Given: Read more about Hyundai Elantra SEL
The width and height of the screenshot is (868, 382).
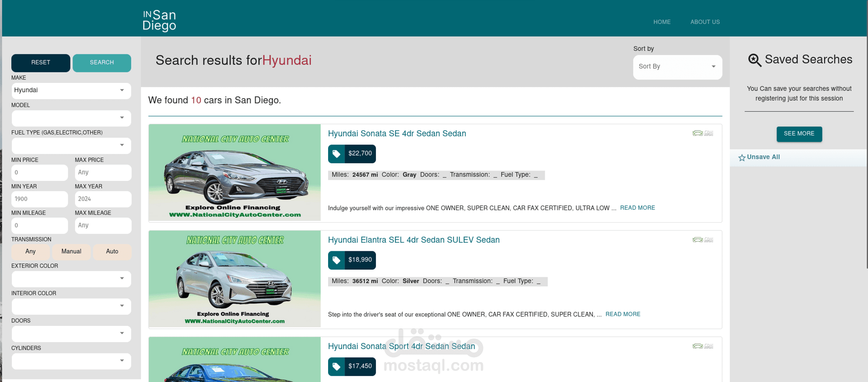Looking at the screenshot, I should click(623, 314).
